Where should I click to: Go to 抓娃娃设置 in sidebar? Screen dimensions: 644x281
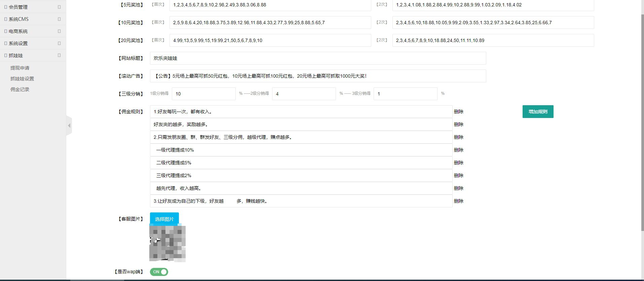coord(22,79)
